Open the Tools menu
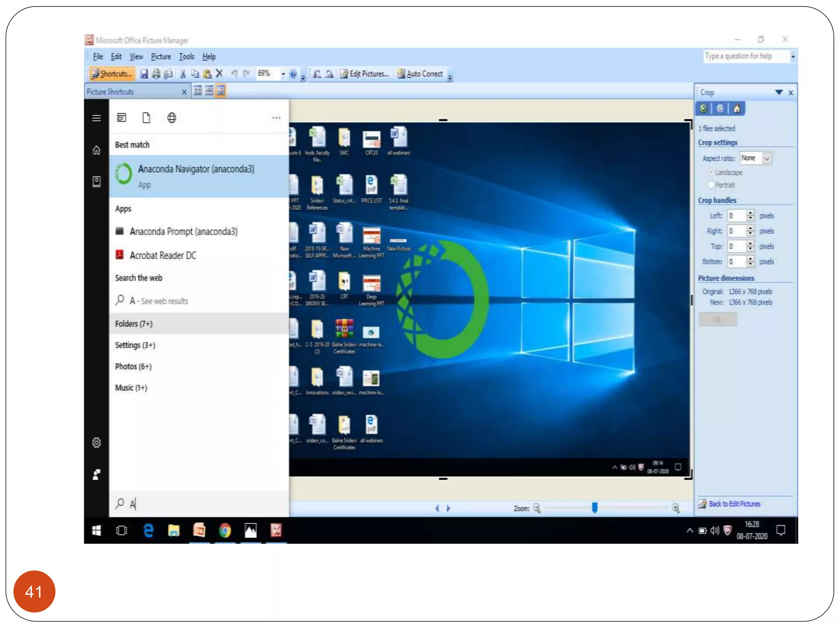This screenshot has height=630, width=840. coord(186,57)
